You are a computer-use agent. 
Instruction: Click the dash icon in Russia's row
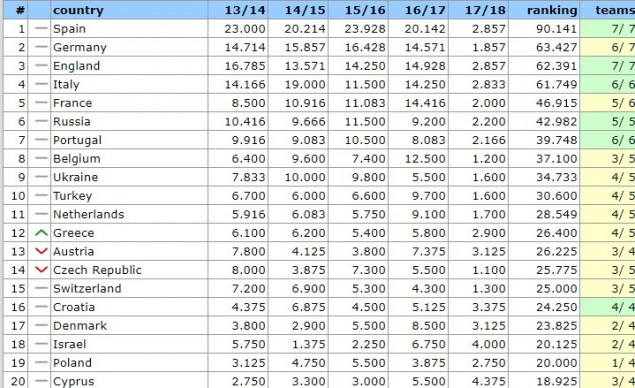(41, 121)
